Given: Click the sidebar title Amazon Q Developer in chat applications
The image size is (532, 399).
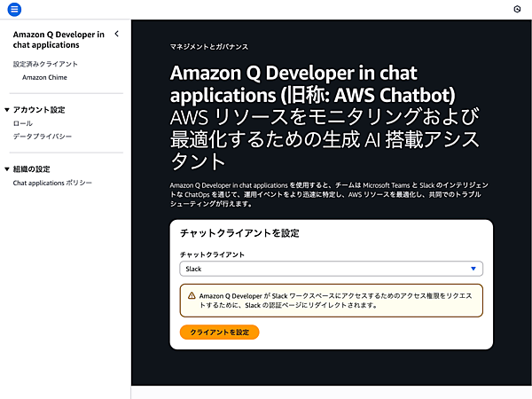Looking at the screenshot, I should point(59,40).
